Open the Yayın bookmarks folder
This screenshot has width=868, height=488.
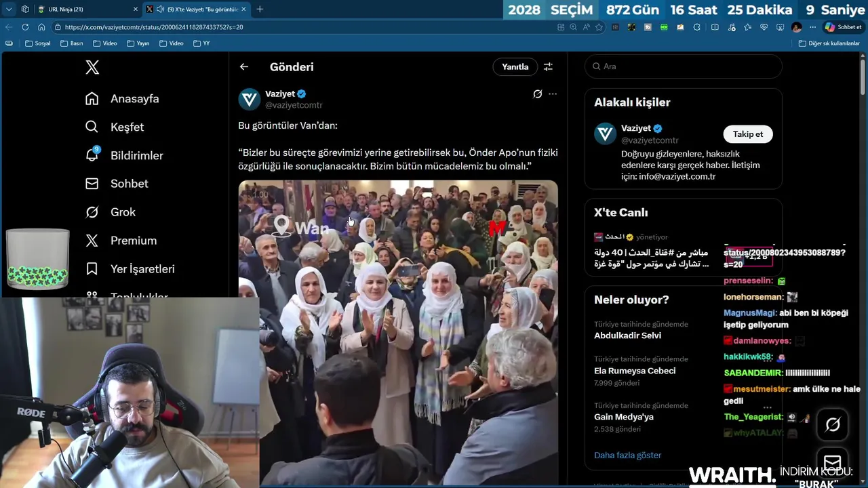(x=138, y=43)
